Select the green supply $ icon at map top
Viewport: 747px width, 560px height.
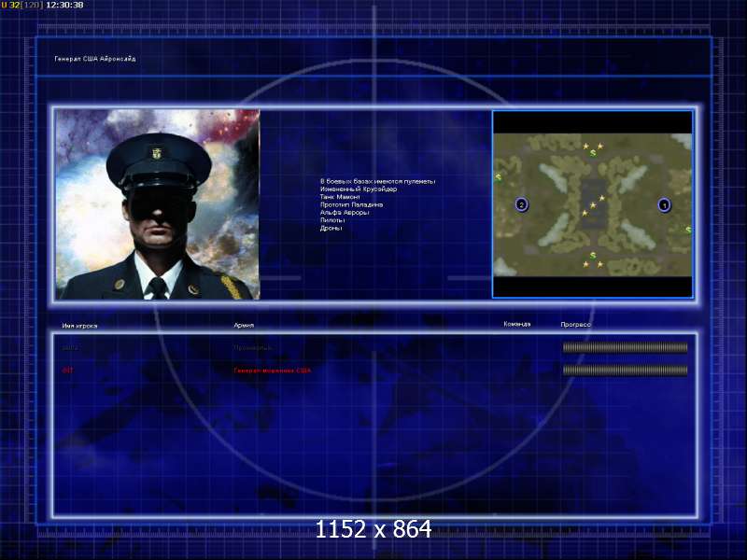click(593, 153)
